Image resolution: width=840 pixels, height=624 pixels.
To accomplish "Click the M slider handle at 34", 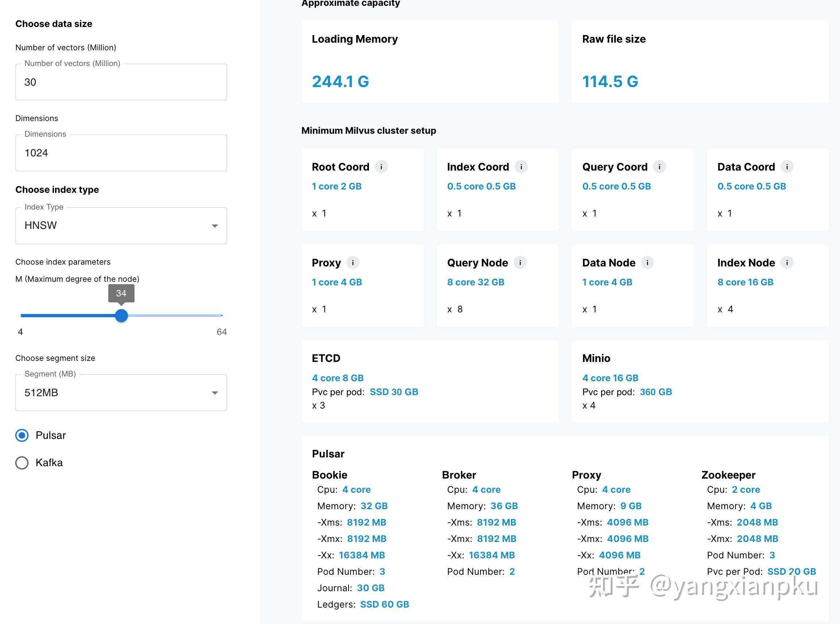I will (x=121, y=315).
